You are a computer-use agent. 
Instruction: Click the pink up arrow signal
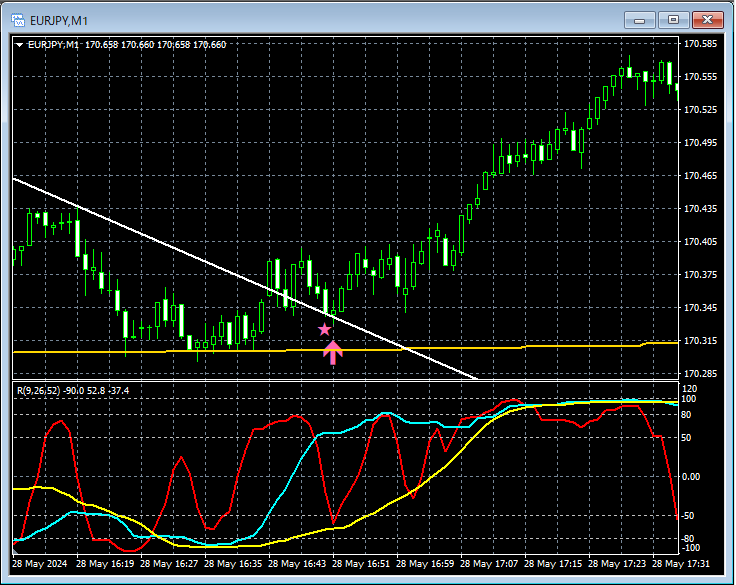333,353
